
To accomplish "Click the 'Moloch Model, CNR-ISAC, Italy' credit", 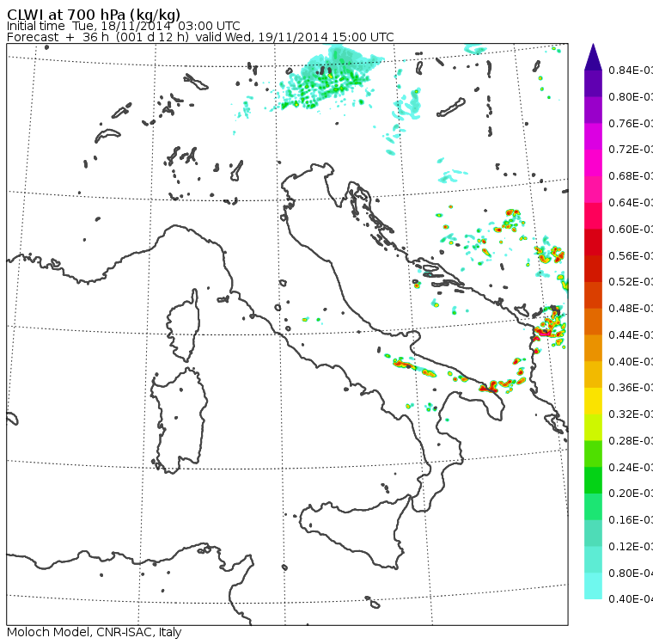I will tap(95, 632).
